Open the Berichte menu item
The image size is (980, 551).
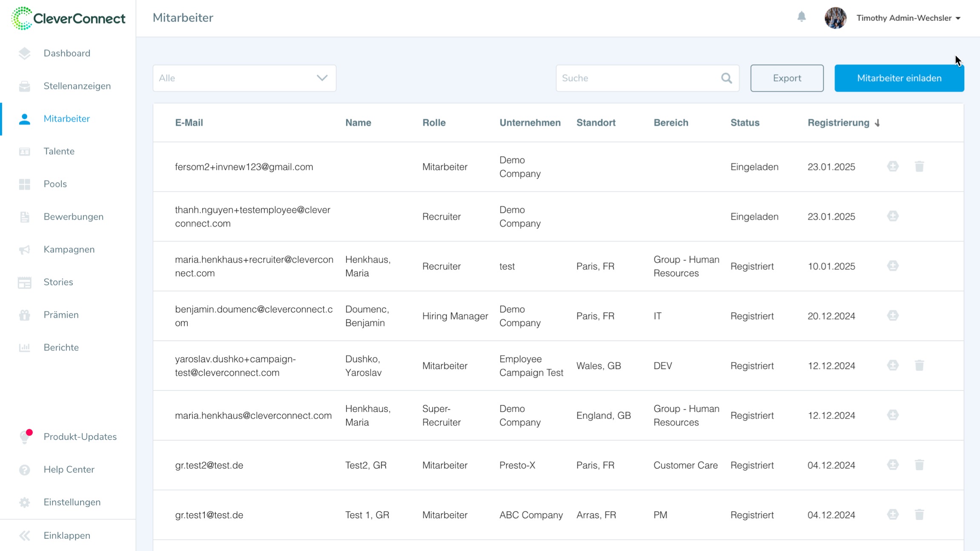pyautogui.click(x=61, y=347)
